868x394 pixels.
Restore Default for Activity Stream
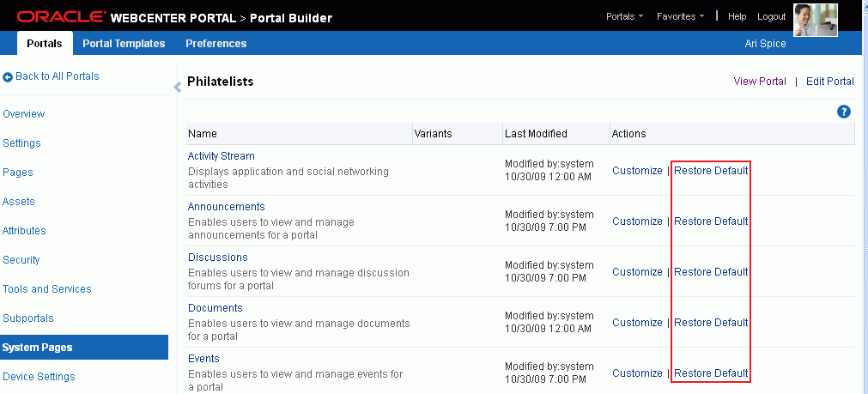coord(711,171)
